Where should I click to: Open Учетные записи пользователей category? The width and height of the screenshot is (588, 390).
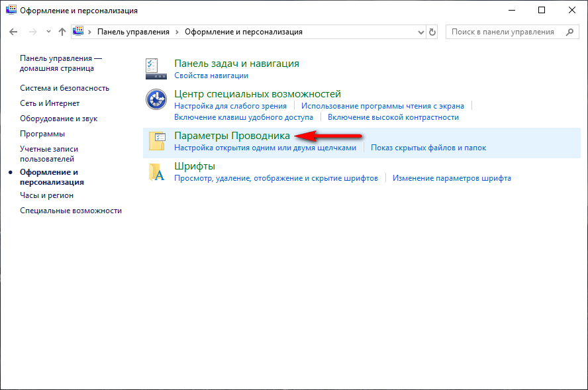pyautogui.click(x=49, y=154)
